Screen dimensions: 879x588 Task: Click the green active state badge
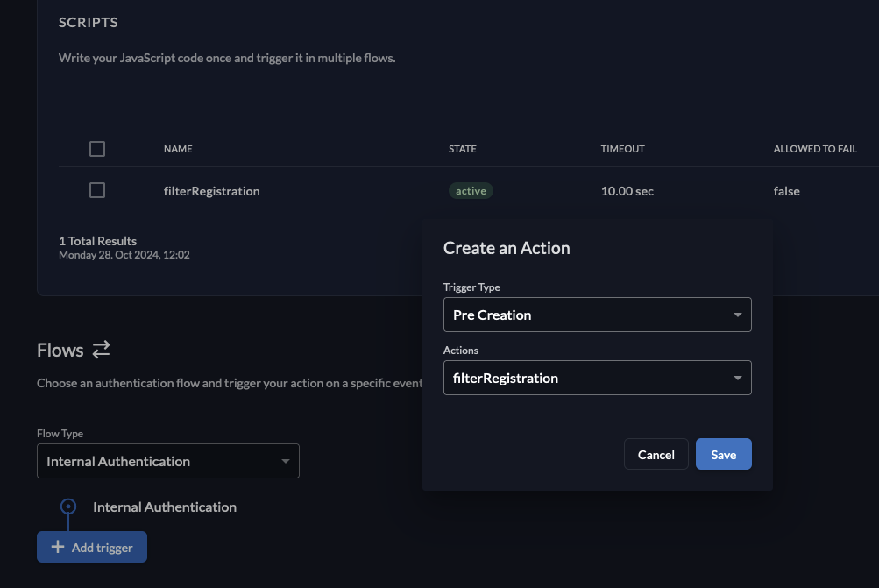point(471,190)
